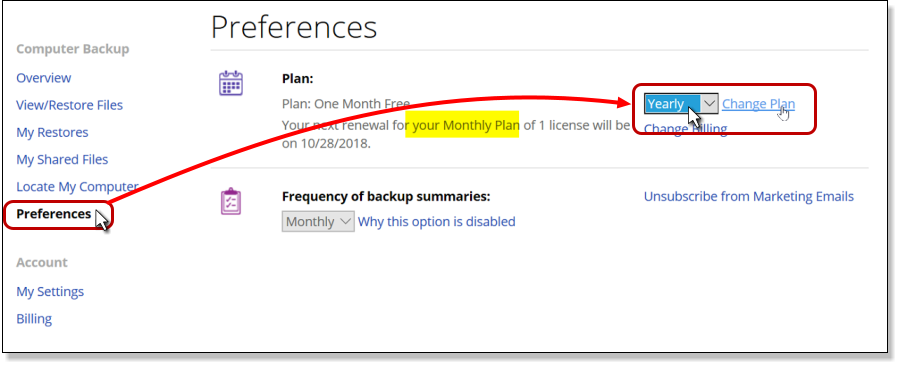Open the Monthly frequency dropdown
This screenshot has width=900, height=367.
point(318,222)
